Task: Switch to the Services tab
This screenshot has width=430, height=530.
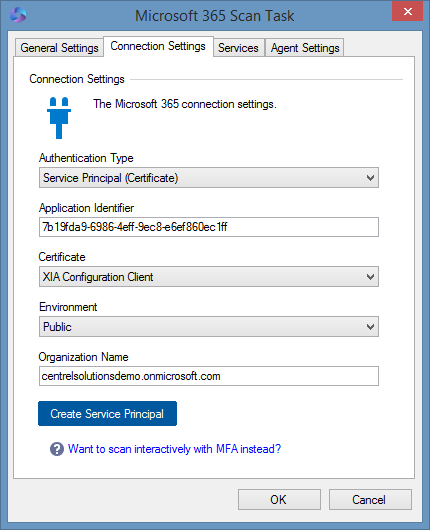Action: (238, 48)
